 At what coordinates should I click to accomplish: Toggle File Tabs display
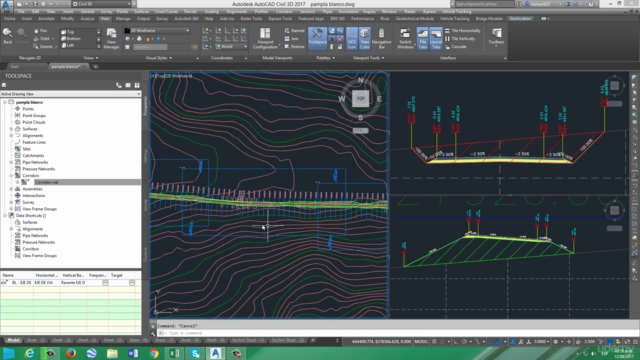(422, 39)
